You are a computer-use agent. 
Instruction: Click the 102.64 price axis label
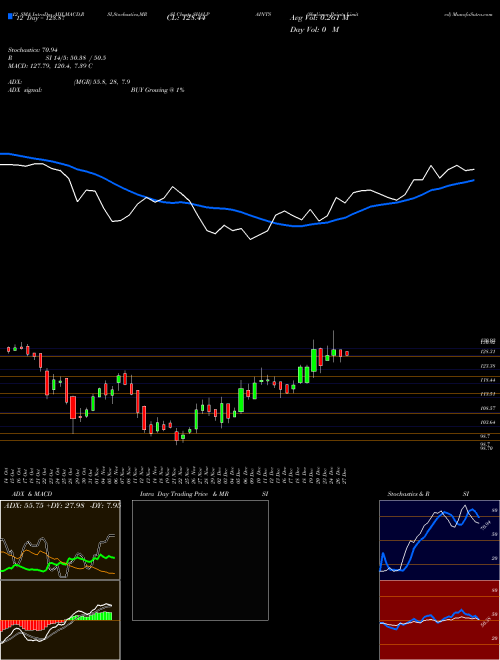487,422
